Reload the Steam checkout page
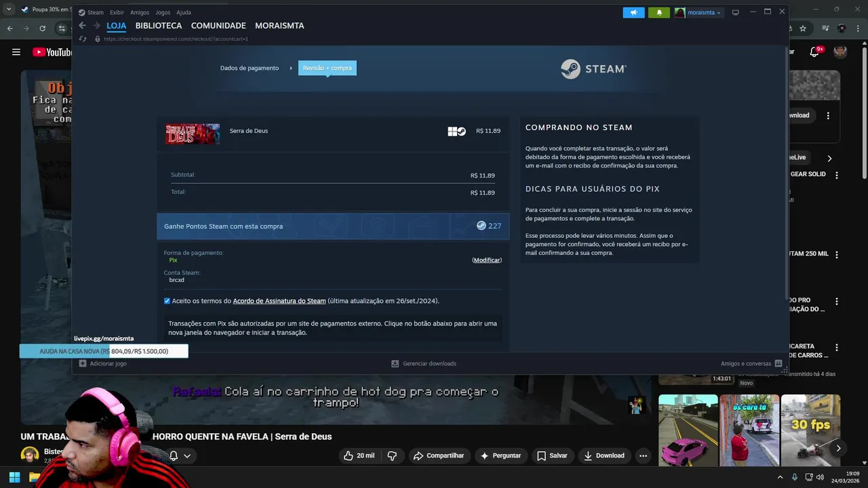 click(83, 39)
